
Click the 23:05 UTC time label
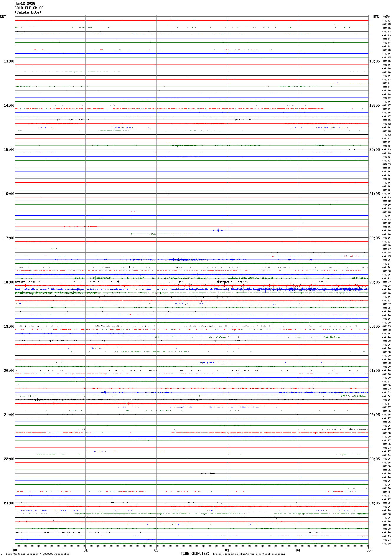(374, 282)
